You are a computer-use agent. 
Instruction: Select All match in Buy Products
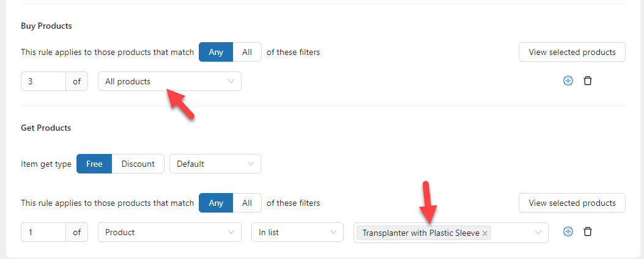point(246,52)
